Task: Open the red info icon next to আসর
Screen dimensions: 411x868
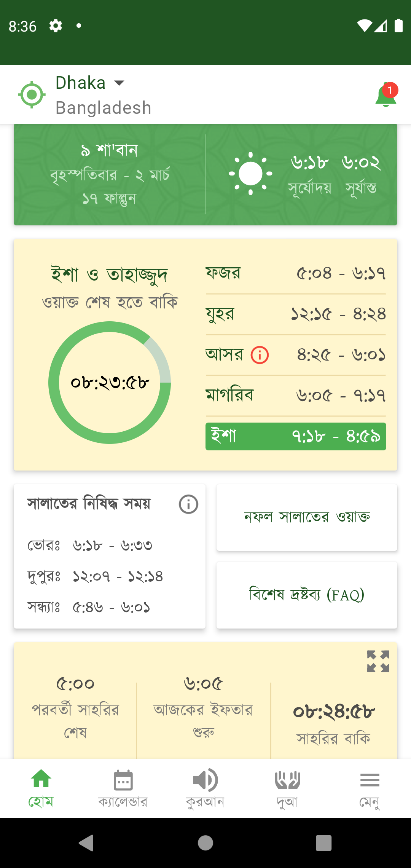Action: pos(260,355)
